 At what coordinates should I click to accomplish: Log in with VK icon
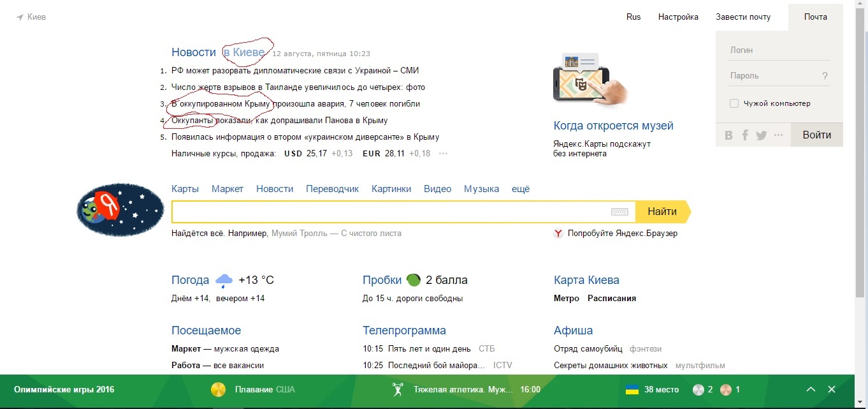[x=729, y=135]
